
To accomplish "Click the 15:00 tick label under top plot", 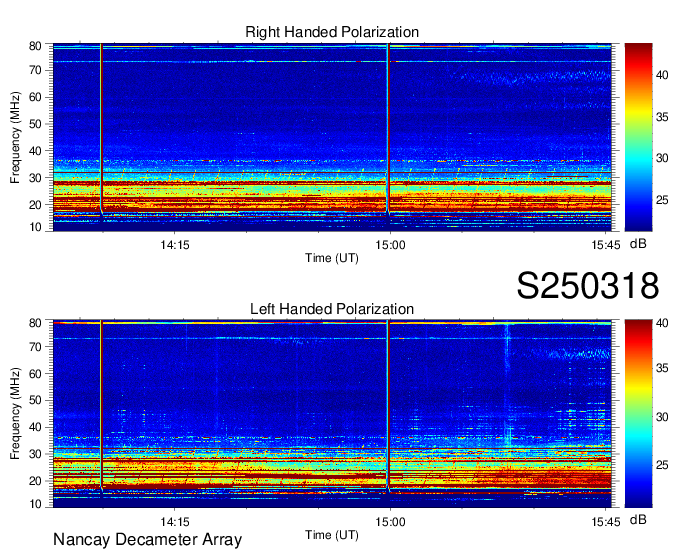I will [390, 245].
